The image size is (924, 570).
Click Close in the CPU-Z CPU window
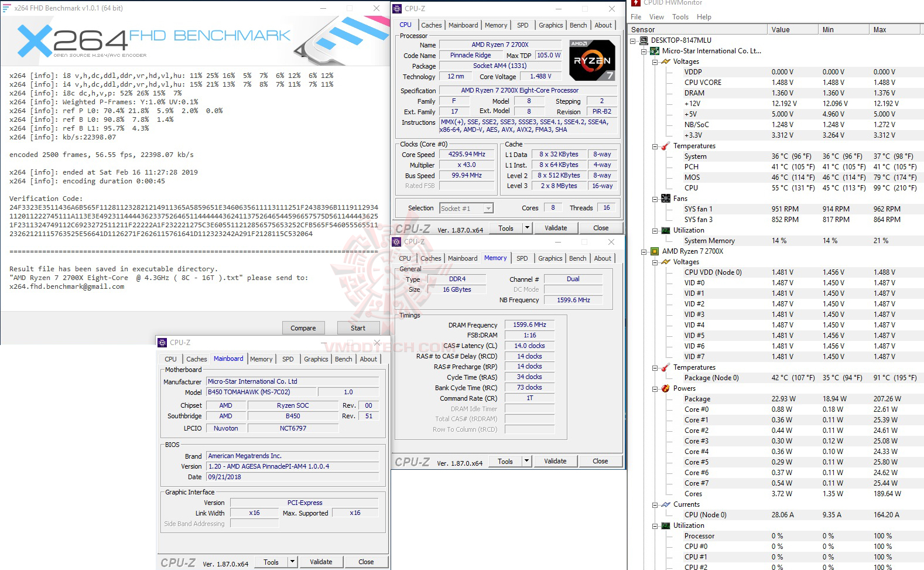(x=601, y=228)
